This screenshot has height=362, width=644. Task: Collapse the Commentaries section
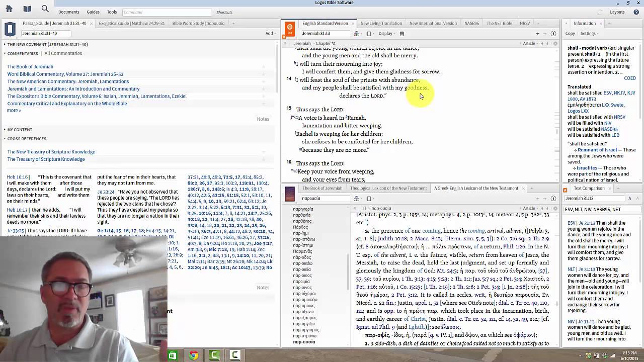[x=5, y=53]
